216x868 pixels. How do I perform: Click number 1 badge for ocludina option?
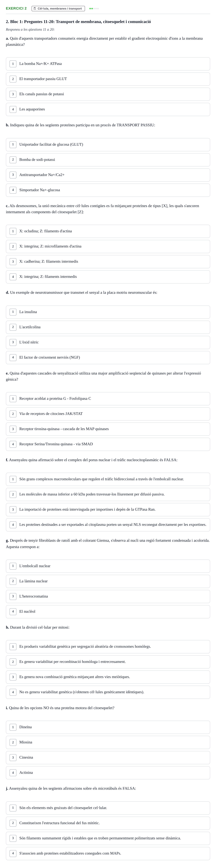pos(13,231)
